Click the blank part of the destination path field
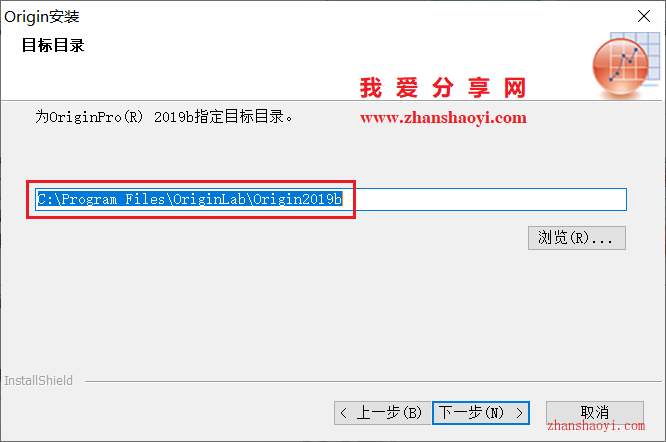666x442 pixels. pyautogui.click(x=484, y=199)
